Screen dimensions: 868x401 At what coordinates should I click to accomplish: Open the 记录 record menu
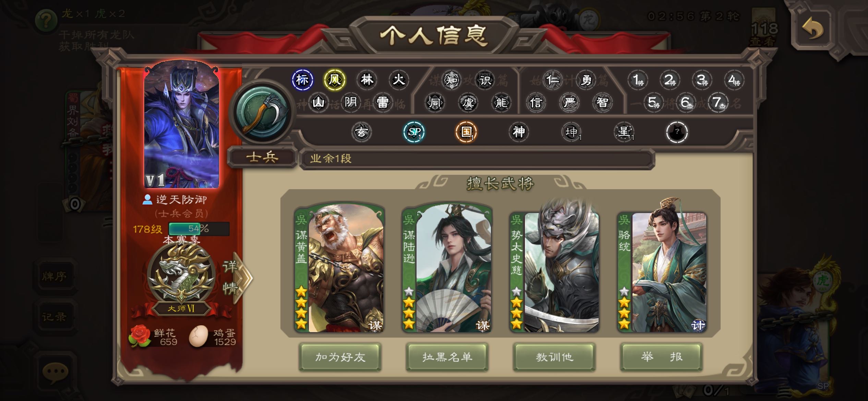coord(54,317)
